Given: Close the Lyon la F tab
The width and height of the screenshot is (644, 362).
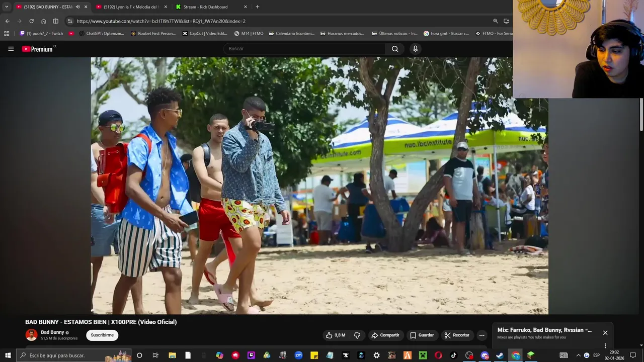Looking at the screenshot, I should (166, 7).
